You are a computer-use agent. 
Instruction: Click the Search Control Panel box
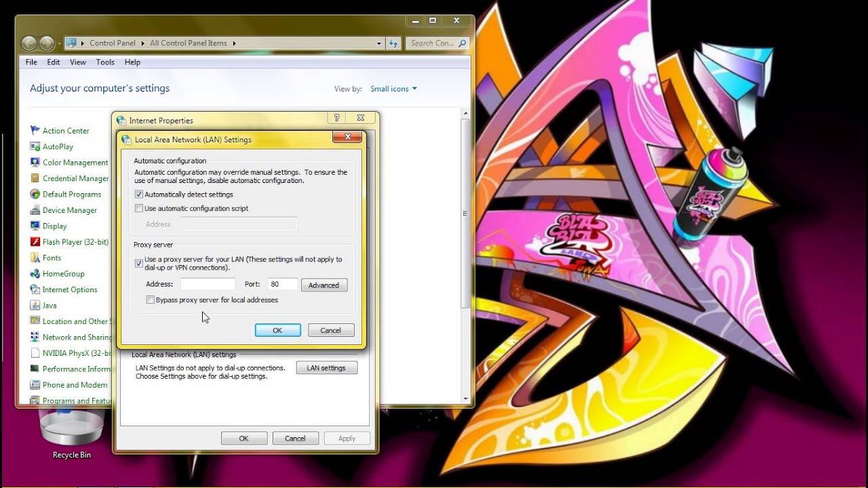(x=438, y=43)
